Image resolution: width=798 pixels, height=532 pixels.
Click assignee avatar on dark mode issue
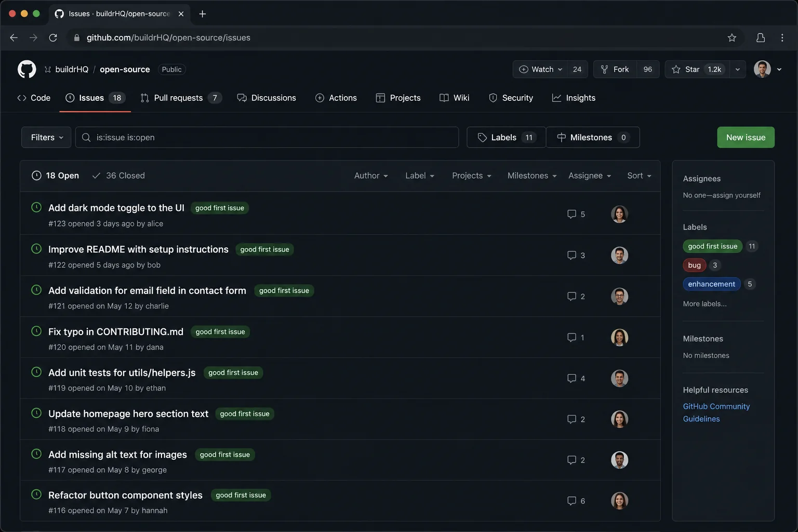619,214
